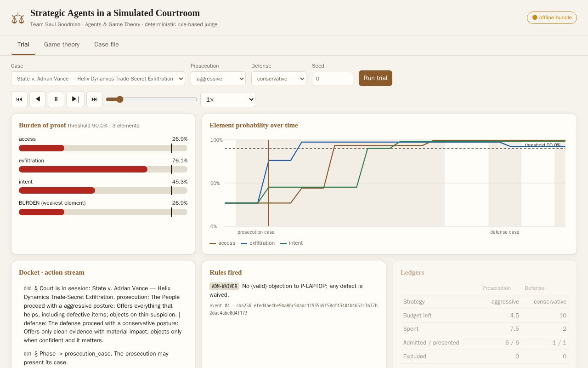Screen dimensions: 588x368
Task: Click the scales of justice logo icon
Action: [18, 18]
